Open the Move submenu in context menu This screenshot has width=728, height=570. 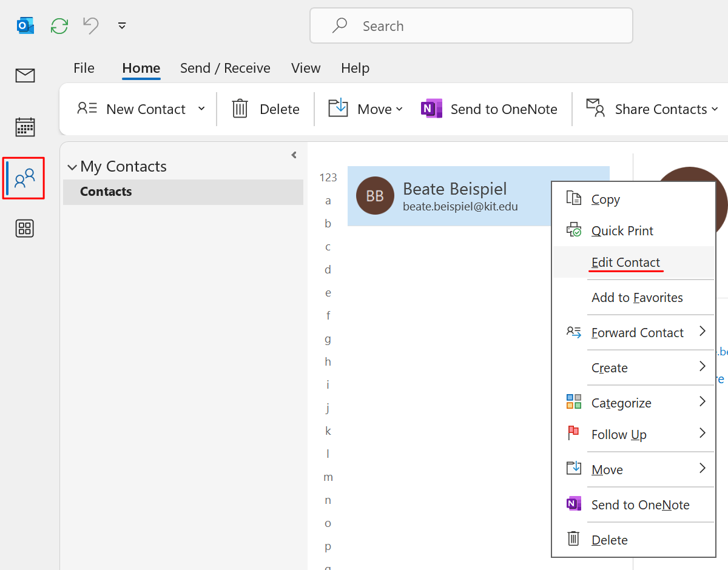(633, 469)
